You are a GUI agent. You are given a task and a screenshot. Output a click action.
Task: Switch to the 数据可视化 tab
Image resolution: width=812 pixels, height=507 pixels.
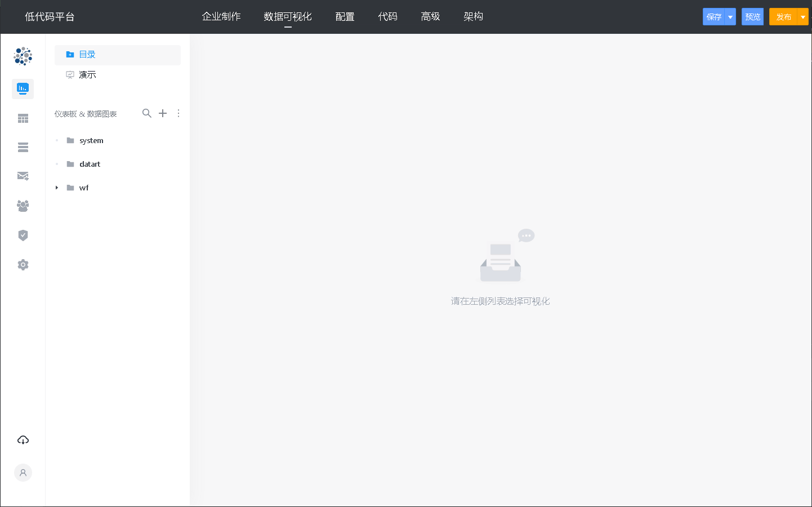point(288,16)
